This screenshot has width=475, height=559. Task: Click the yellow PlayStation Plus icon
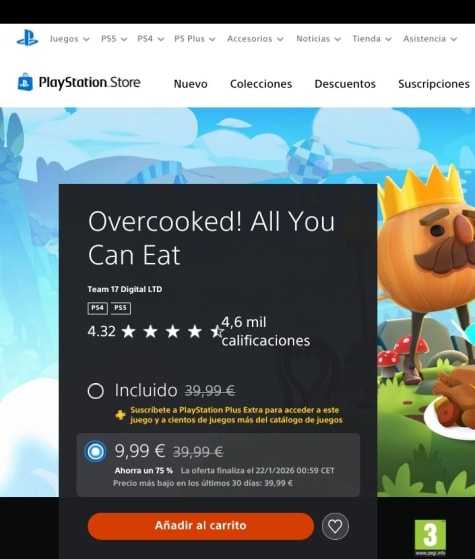(x=121, y=415)
